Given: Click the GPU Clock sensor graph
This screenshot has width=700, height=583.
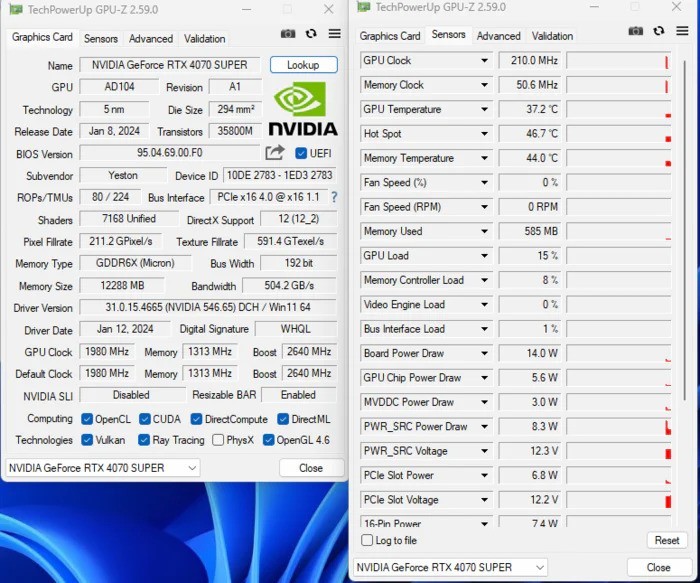Looking at the screenshot, I should [619, 60].
